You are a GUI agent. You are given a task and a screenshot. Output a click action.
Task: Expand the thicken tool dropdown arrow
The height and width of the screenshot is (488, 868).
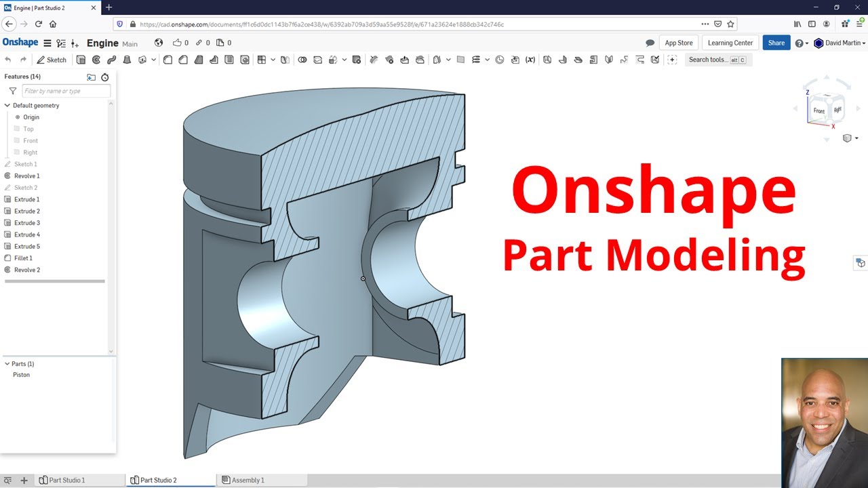click(x=154, y=60)
